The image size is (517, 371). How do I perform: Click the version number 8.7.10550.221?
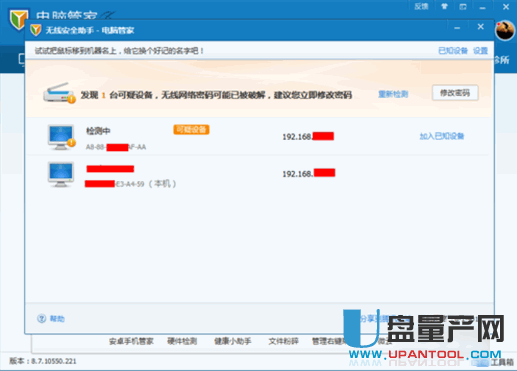54,361
